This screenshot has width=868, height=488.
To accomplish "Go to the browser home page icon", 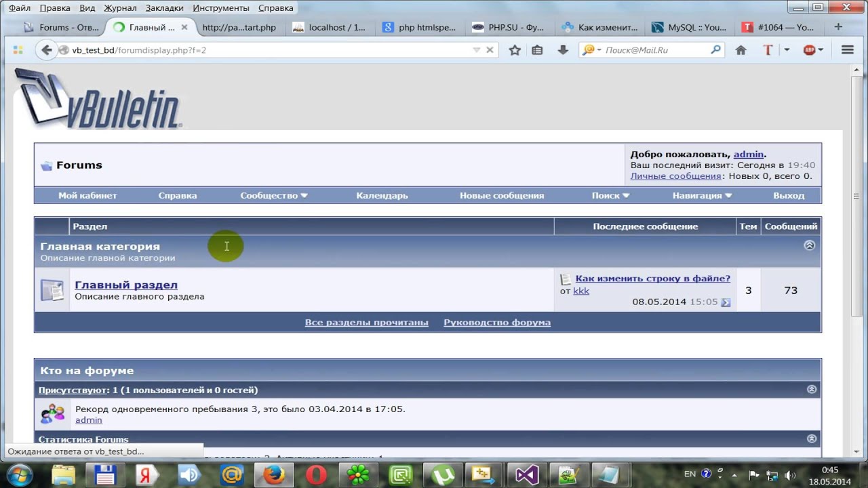I will tap(741, 50).
